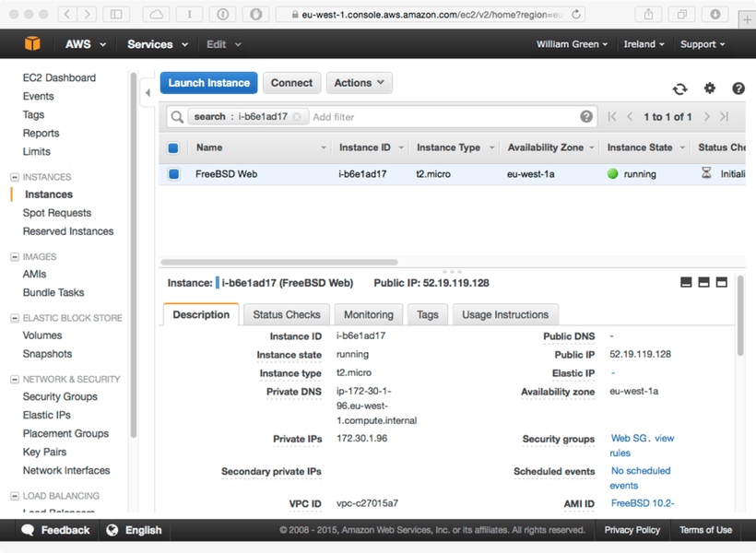
Task: Open the Safari share button
Action: (x=648, y=15)
